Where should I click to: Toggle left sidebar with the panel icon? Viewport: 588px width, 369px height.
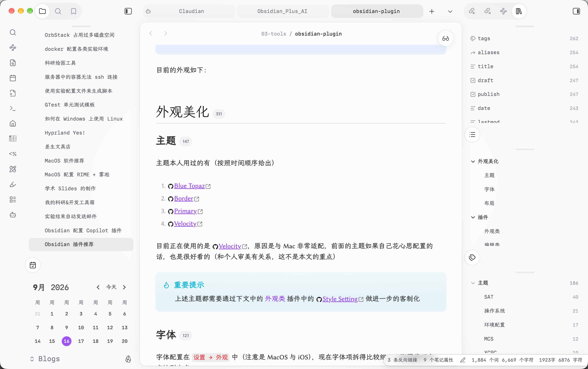pos(128,11)
